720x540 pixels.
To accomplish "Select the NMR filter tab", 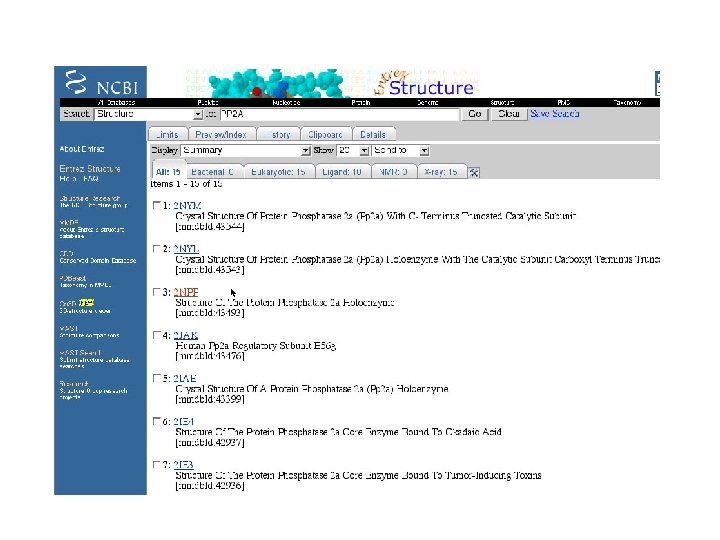I will click(x=393, y=172).
